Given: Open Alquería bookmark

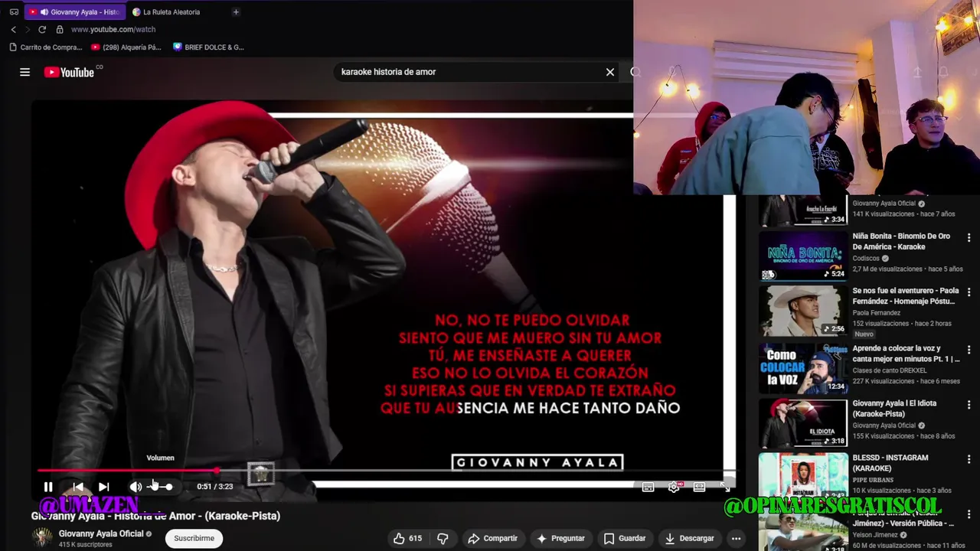Looking at the screenshot, I should 126,47.
